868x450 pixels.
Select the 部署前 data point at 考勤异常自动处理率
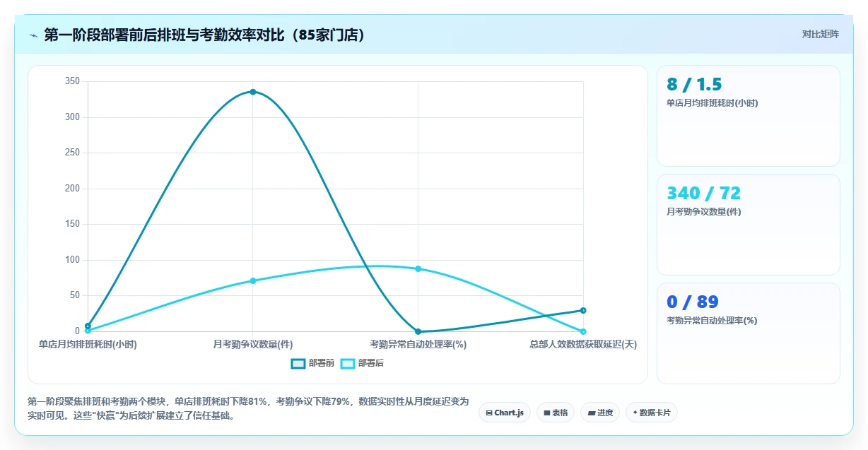[418, 331]
